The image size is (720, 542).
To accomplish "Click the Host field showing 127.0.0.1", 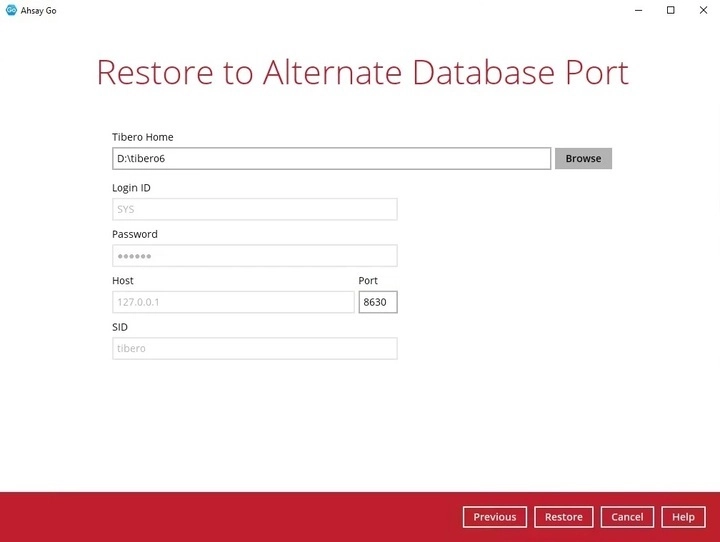I will [x=233, y=302].
